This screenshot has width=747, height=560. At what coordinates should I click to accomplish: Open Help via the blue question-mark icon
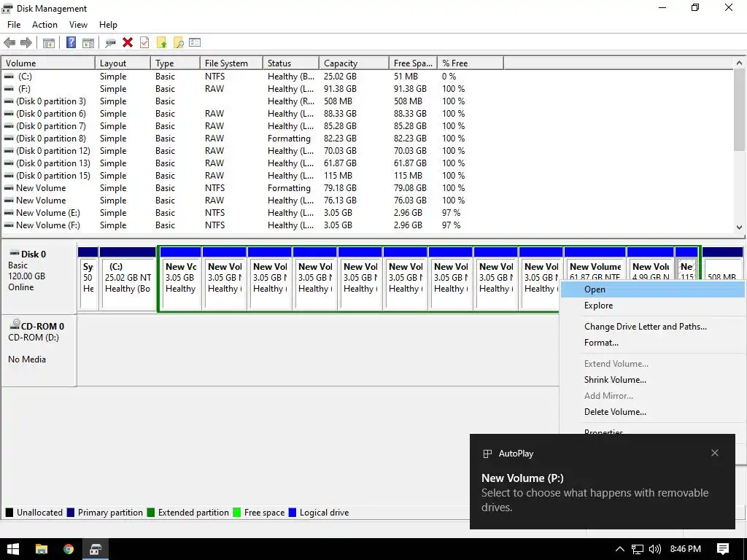[x=71, y=42]
